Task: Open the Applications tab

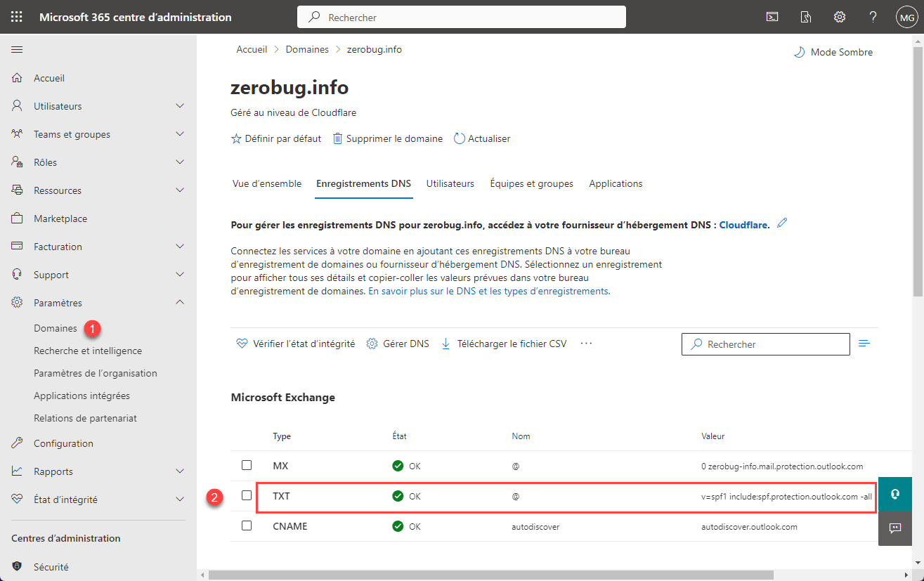Action: [616, 183]
